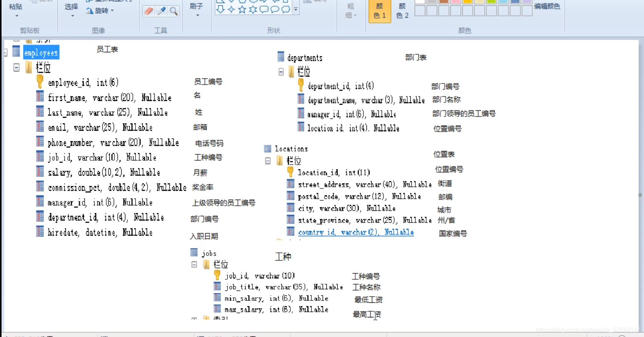Screen dimensions: 644x337
Task: Click the column icon beside hiredate
Action: point(40,231)
